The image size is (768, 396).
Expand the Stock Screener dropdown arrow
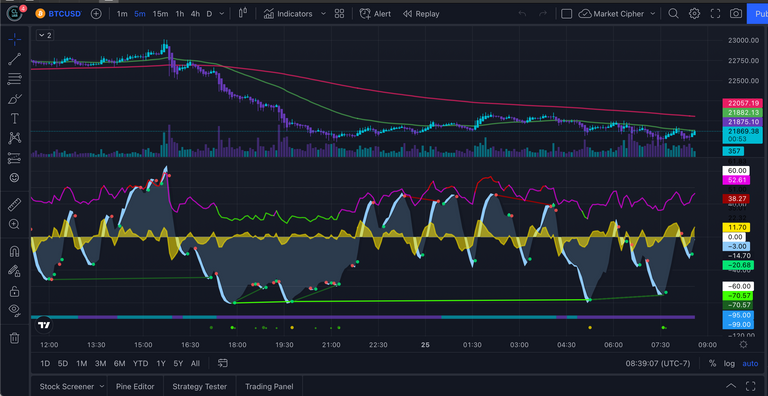tap(101, 386)
